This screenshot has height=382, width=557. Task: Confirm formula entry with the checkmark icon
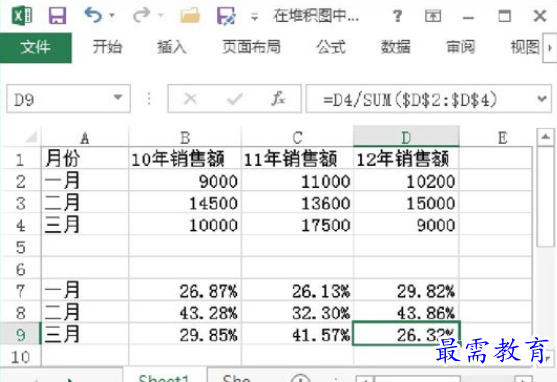pos(234,99)
